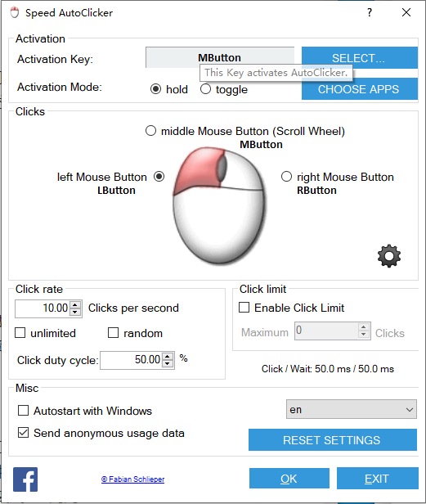The width and height of the screenshot is (426, 504).
Task: Increase clicks per second with up arrow
Action: (x=75, y=305)
